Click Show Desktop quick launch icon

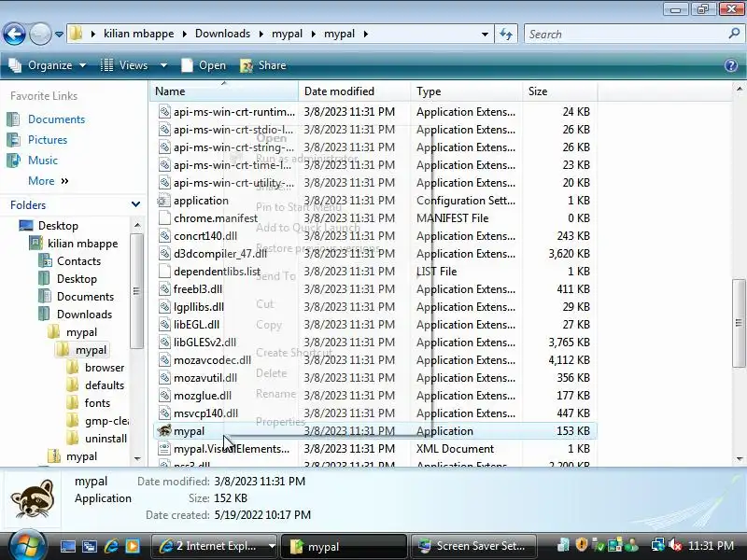(67, 546)
